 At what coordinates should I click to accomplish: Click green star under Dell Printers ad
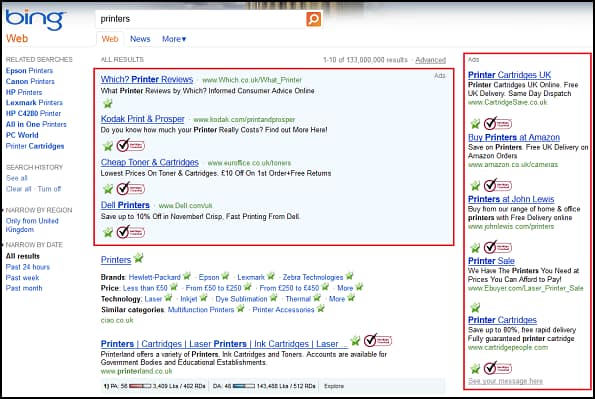(x=108, y=232)
